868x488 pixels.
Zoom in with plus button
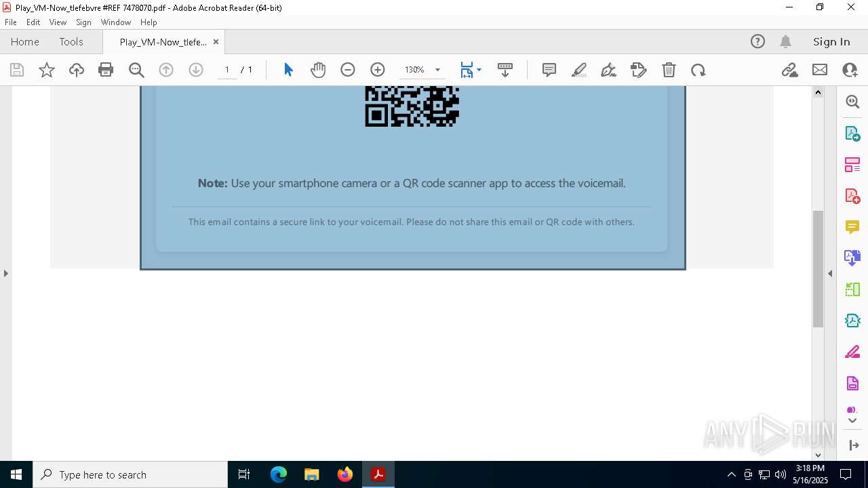click(x=378, y=70)
